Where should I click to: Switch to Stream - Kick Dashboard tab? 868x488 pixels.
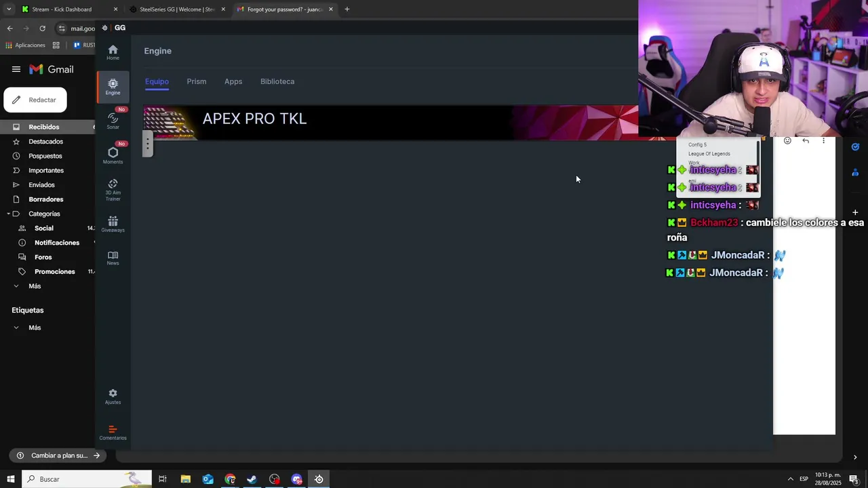(70, 9)
